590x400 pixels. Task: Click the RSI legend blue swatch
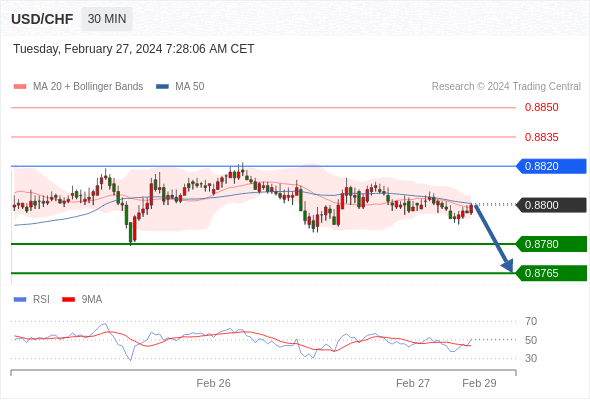click(x=20, y=300)
